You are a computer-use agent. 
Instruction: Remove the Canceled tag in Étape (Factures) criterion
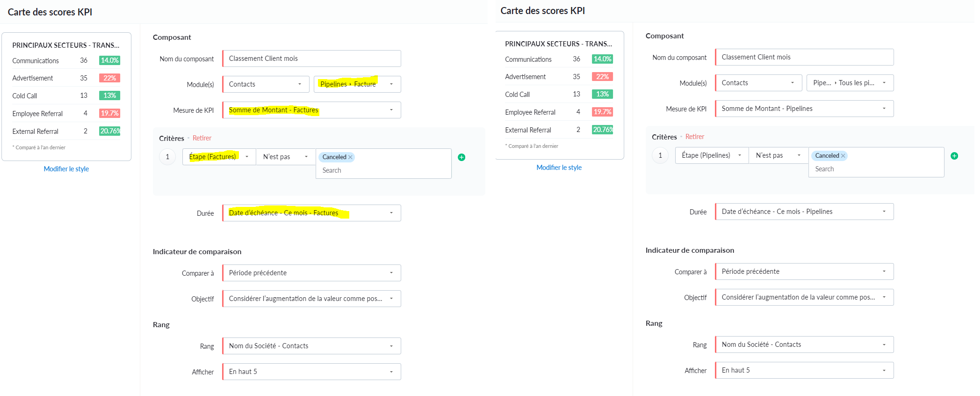point(350,157)
